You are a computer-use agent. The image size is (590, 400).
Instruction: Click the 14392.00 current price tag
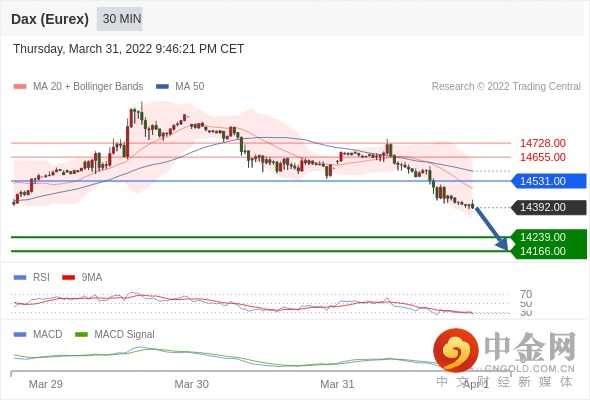[x=549, y=207]
